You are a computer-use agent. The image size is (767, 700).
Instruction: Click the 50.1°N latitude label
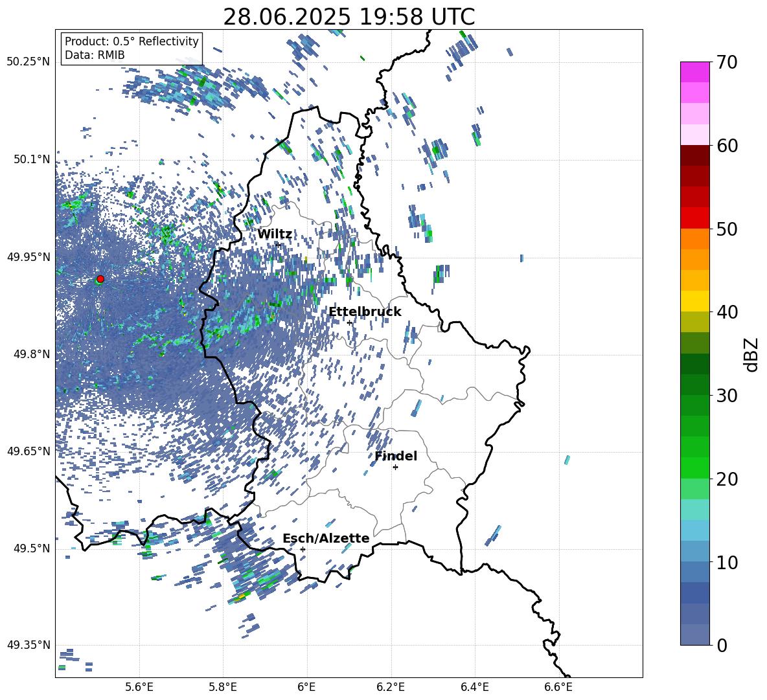pos(32,159)
